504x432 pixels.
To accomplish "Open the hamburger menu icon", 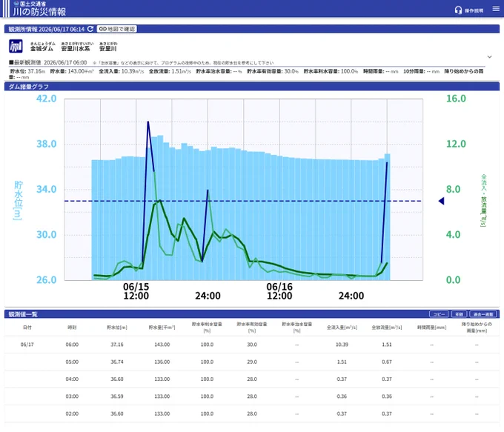I will pos(496,10).
